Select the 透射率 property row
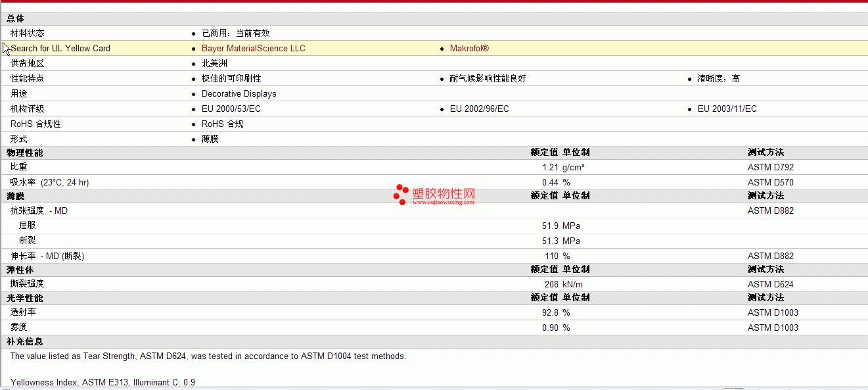Image resolution: width=868 pixels, height=390 pixels. click(434, 312)
